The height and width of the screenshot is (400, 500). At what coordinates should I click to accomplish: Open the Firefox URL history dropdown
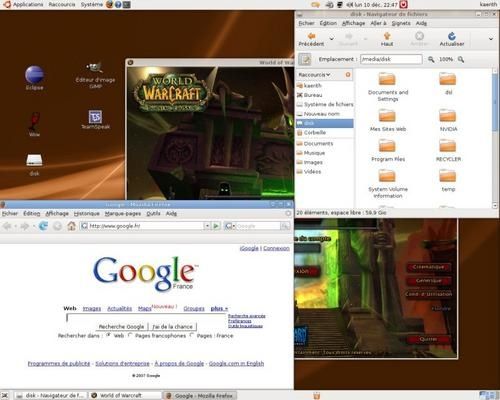[x=207, y=226]
